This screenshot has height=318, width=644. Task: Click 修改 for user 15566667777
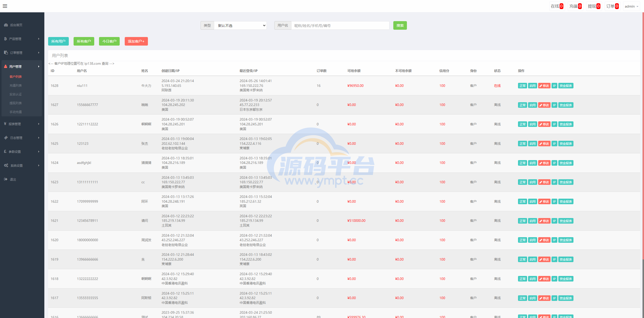[x=544, y=105]
